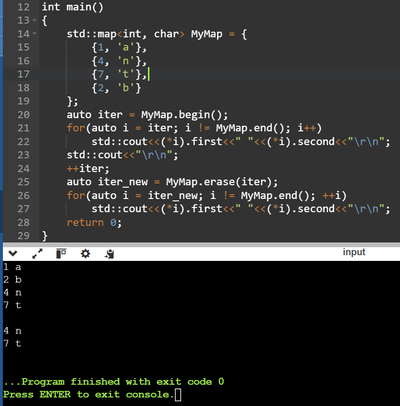400x406 pixels.
Task: Collapse main function body fold arrow at line 13
Action: click(x=35, y=21)
